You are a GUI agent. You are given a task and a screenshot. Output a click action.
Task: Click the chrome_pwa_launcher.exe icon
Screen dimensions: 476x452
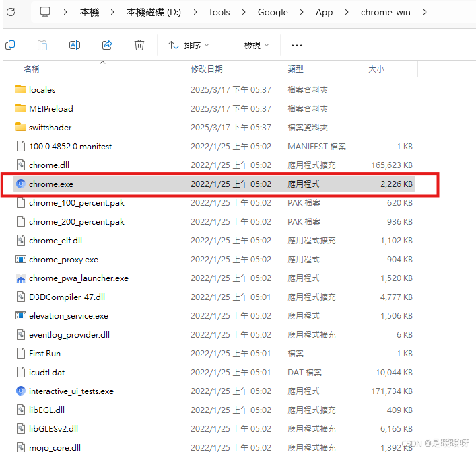tap(21, 278)
